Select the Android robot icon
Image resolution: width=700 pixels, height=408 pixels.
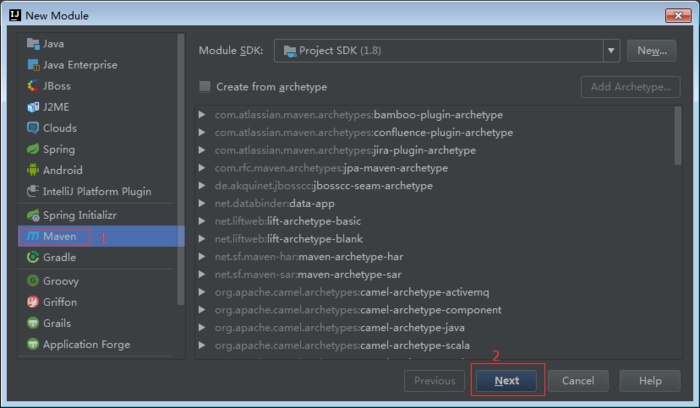pos(33,170)
